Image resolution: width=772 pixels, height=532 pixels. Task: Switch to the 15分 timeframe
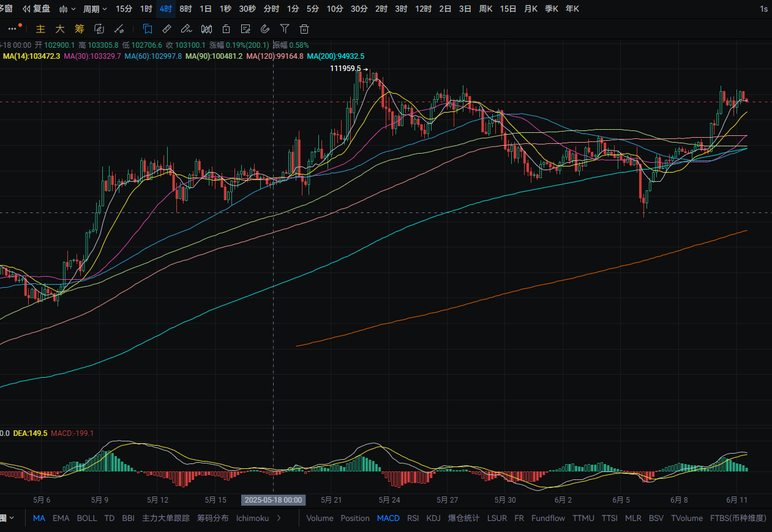[124, 9]
